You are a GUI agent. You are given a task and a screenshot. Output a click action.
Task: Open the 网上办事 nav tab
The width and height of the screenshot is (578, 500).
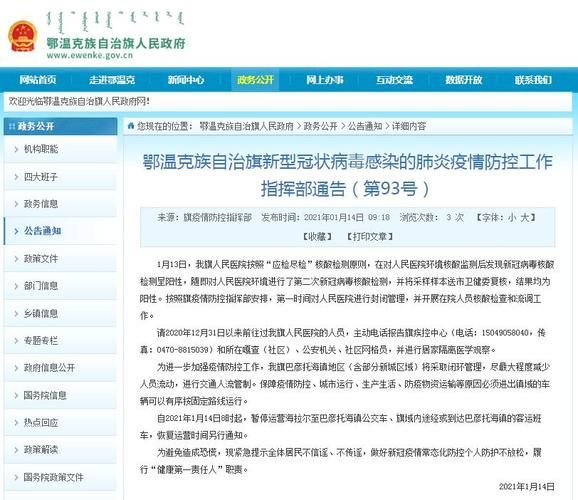(325, 80)
